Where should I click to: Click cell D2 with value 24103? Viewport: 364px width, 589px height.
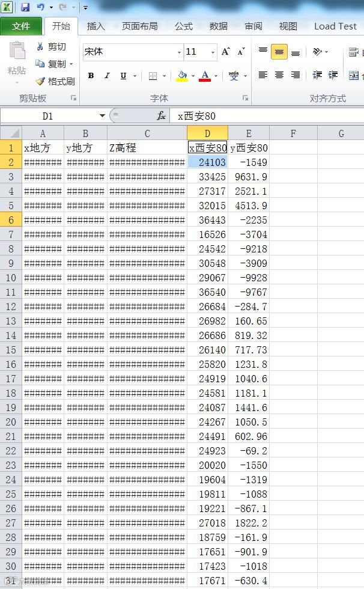click(x=207, y=162)
